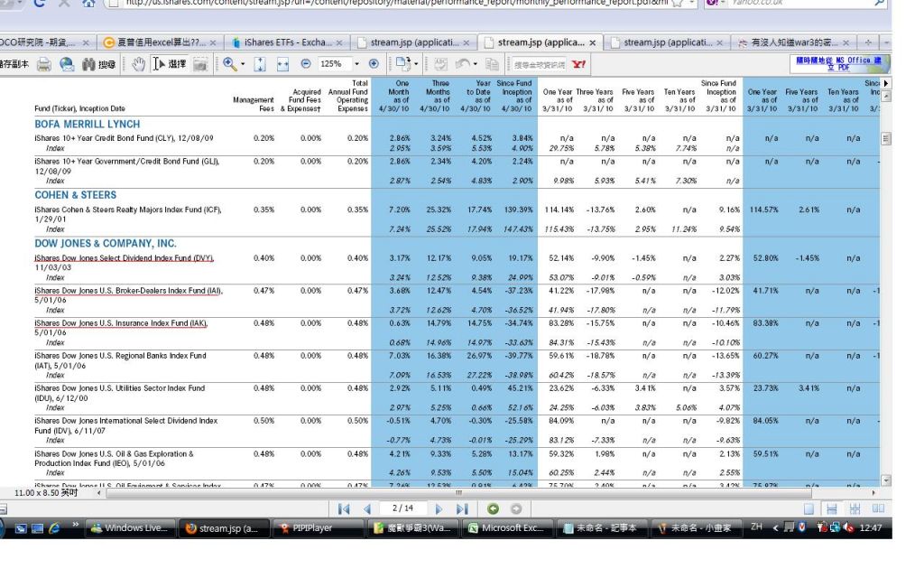Click the volume icon in system tray
The width and height of the screenshot is (924, 578).
pos(848,527)
